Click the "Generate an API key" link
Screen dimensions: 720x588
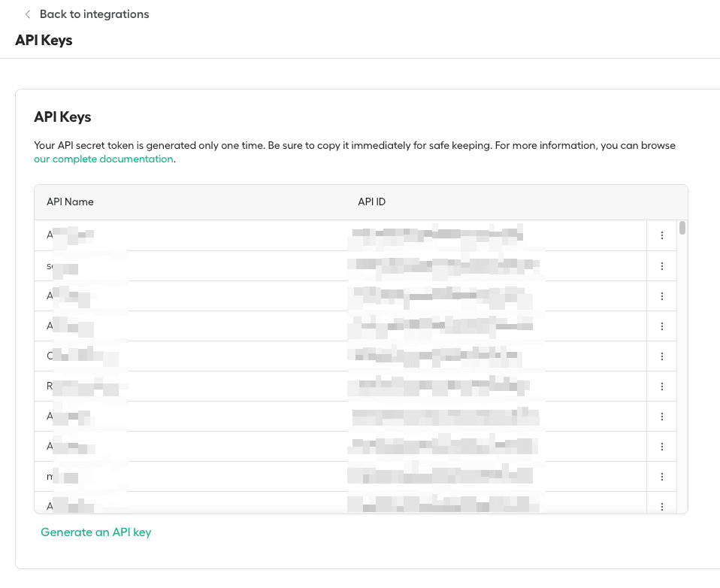(95, 532)
